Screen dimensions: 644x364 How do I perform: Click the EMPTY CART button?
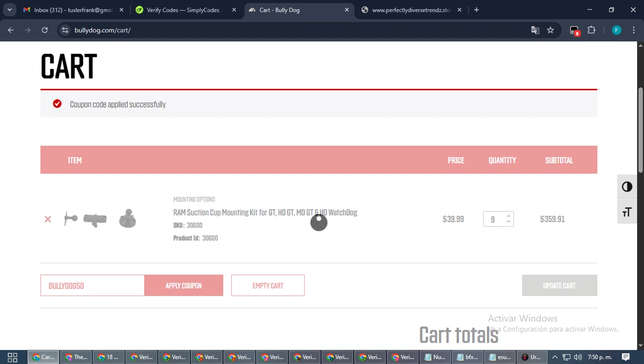point(268,285)
